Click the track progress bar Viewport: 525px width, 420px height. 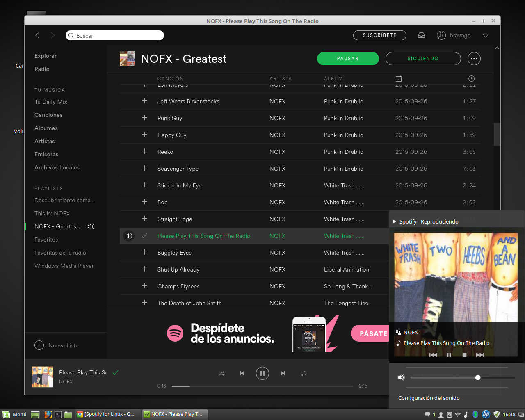point(262,386)
